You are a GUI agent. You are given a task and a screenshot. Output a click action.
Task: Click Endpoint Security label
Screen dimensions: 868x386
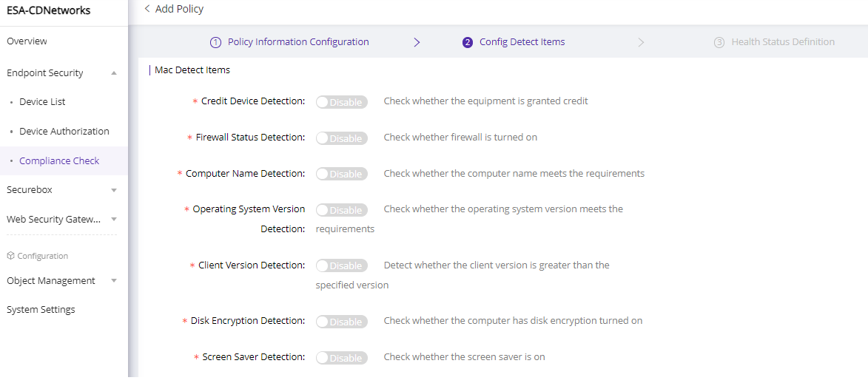pos(45,73)
